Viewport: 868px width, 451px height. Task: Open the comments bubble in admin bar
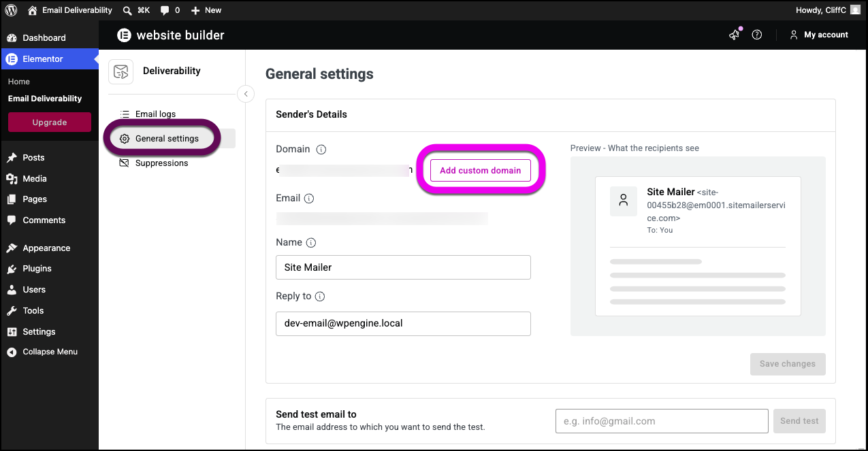coord(170,10)
